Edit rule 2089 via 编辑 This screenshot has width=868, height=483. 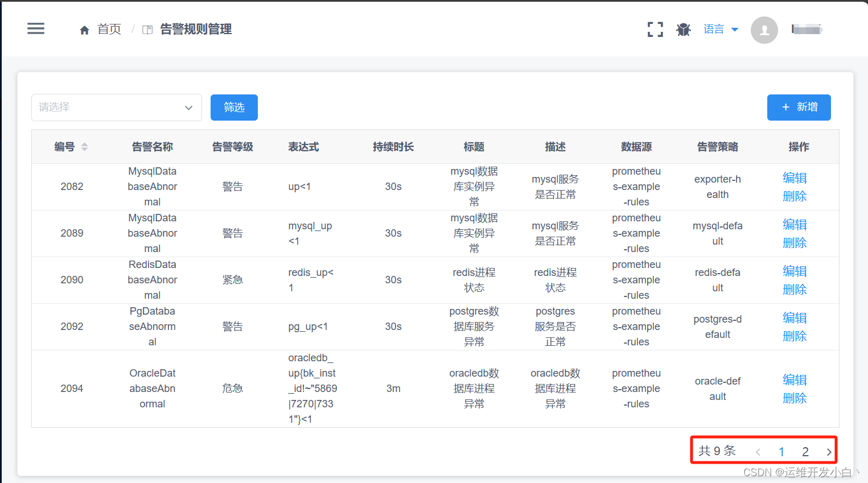[x=795, y=225]
